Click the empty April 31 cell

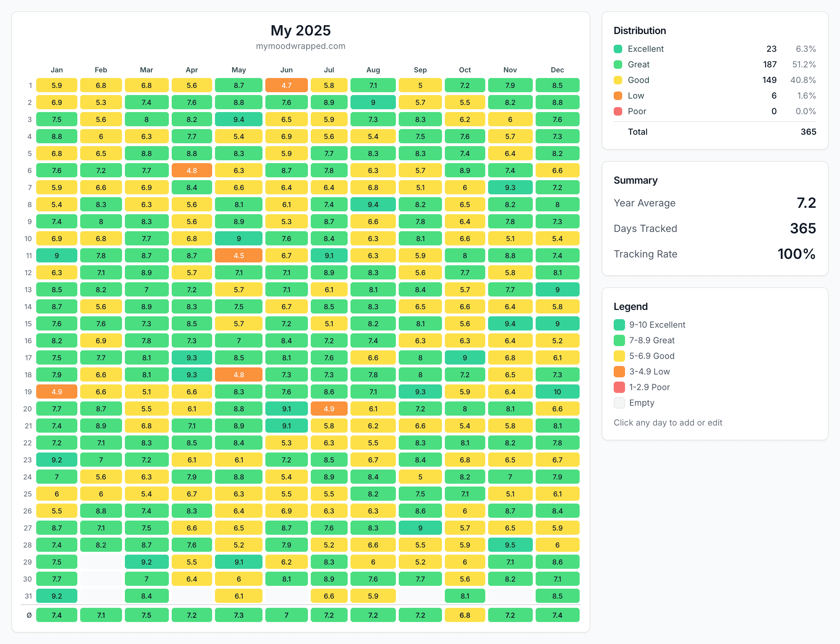point(192,596)
